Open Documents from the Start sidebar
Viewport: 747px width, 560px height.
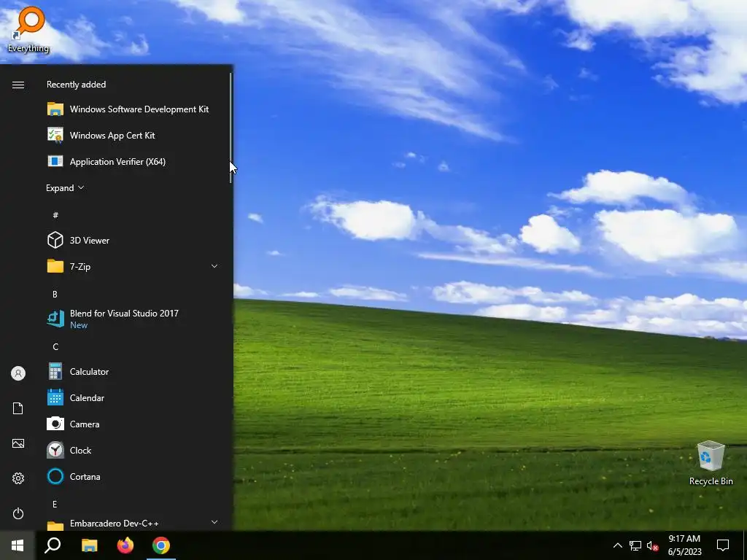[18, 408]
